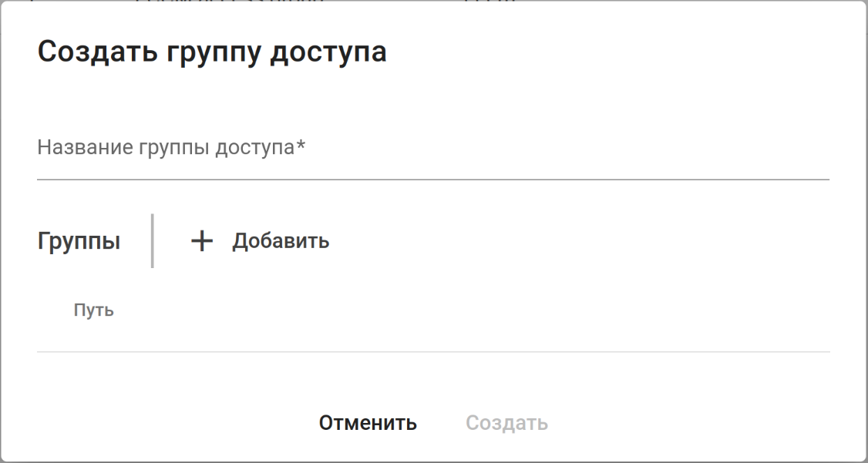The height and width of the screenshot is (463, 868).
Task: Click the Группы section heading
Action: (79, 241)
